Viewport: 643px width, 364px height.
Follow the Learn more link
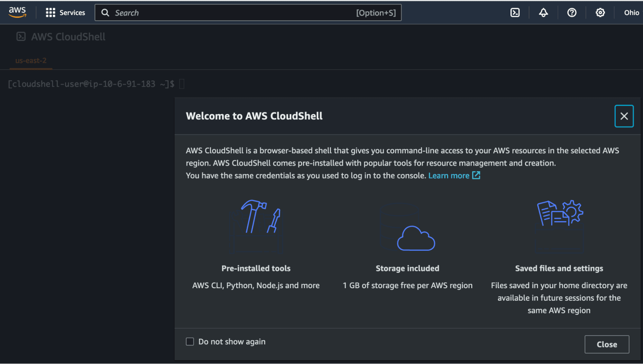(x=448, y=176)
